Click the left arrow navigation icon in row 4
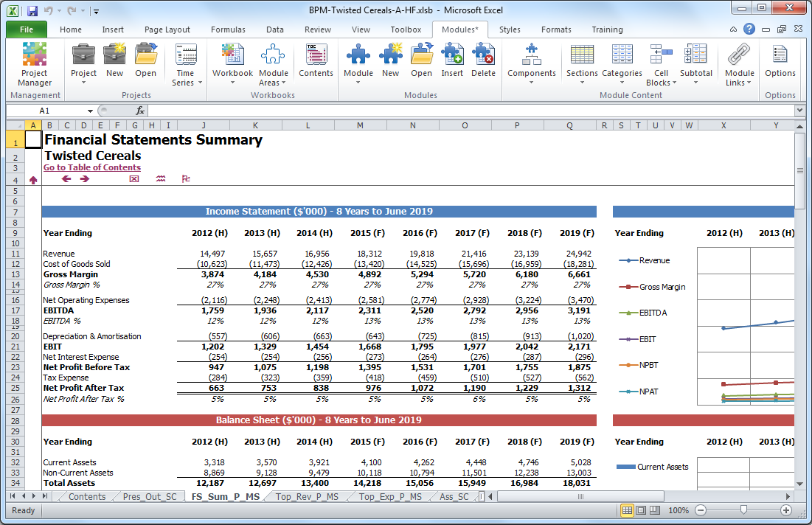The width and height of the screenshot is (812, 525). pos(66,178)
